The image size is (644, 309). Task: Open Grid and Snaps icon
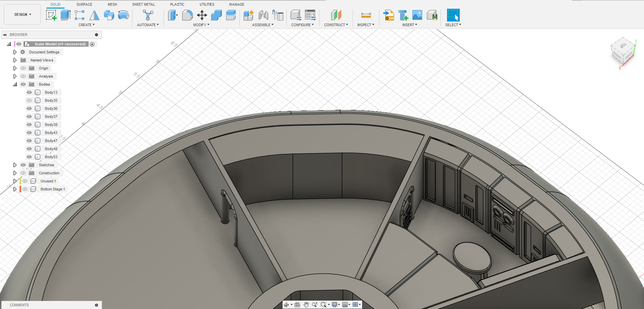(x=345, y=305)
